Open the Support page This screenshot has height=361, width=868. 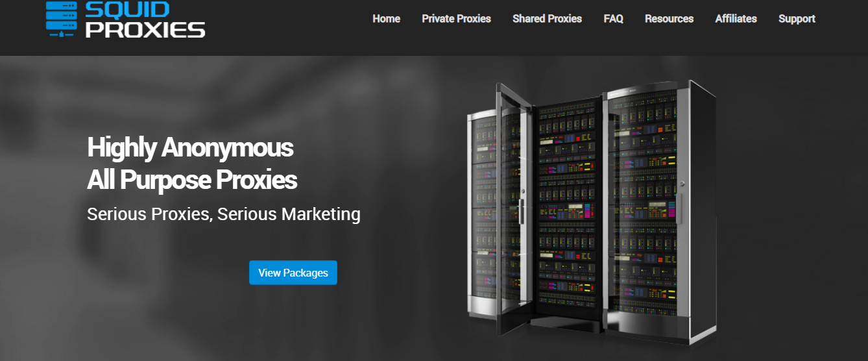pyautogui.click(x=797, y=19)
